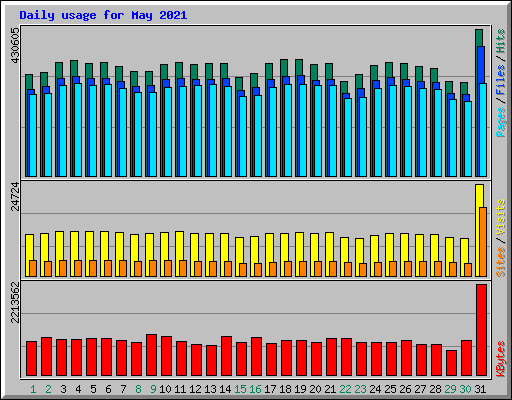Click day 25 on the x-axis

pos(390,389)
